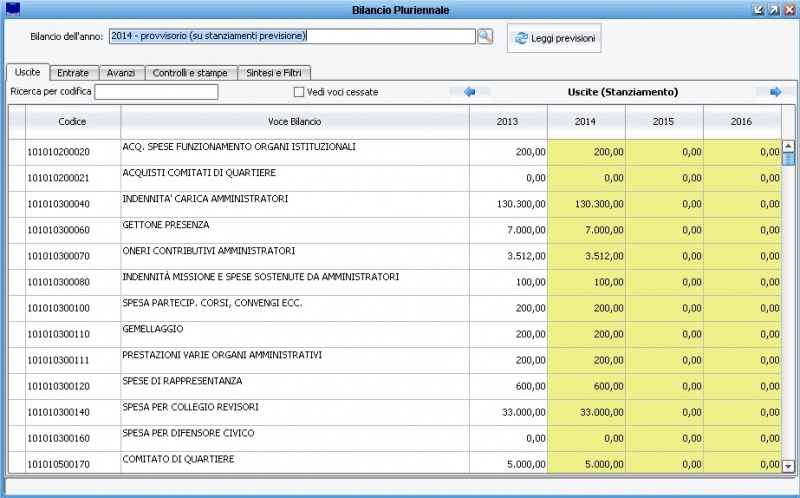The image size is (800, 498).
Task: Go to the Controlli e stampe tab
Action: 189,73
